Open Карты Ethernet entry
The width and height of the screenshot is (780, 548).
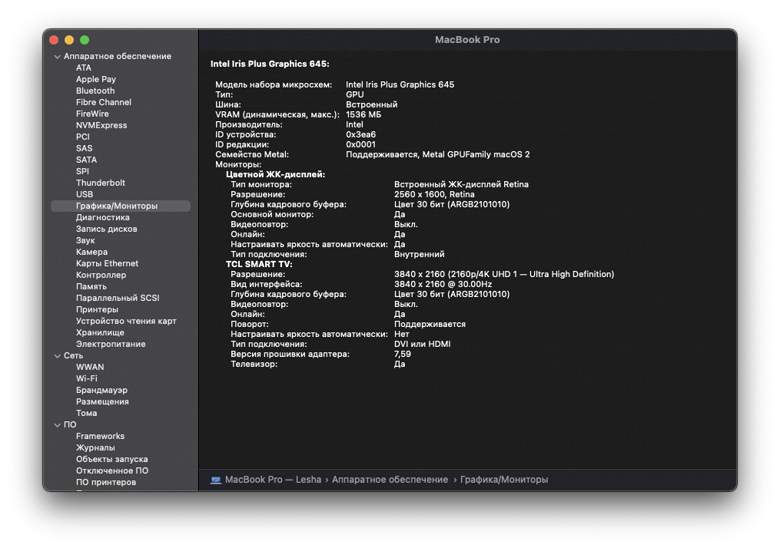(107, 263)
